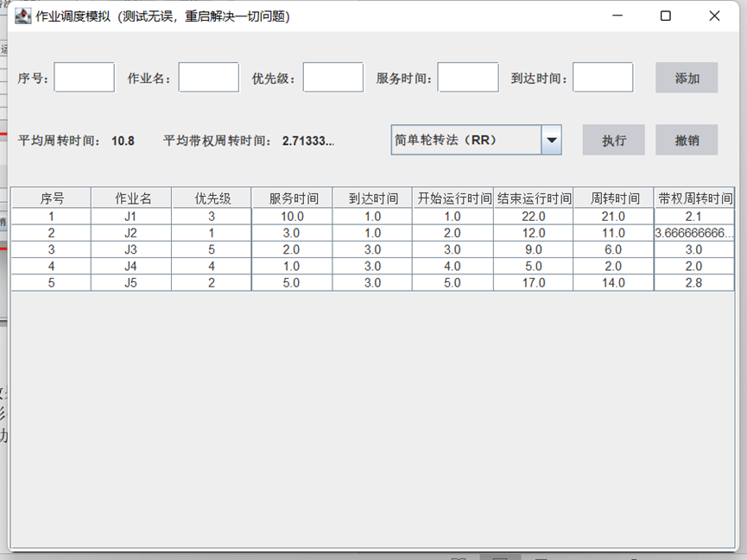This screenshot has width=747, height=560.
Task: Open the scheduling algorithm dropdown
Action: 475,139
